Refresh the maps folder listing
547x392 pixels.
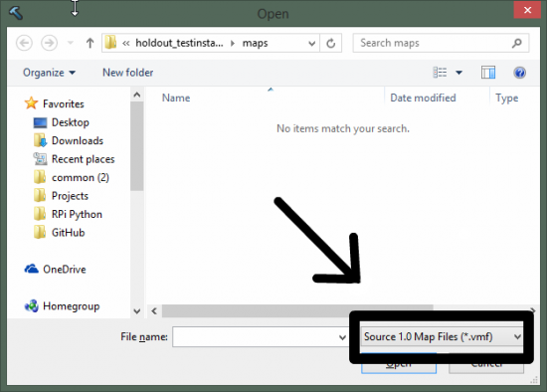coord(331,44)
